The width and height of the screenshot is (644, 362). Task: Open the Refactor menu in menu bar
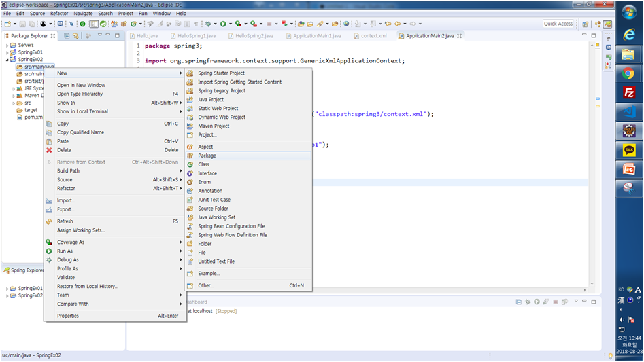tap(59, 13)
